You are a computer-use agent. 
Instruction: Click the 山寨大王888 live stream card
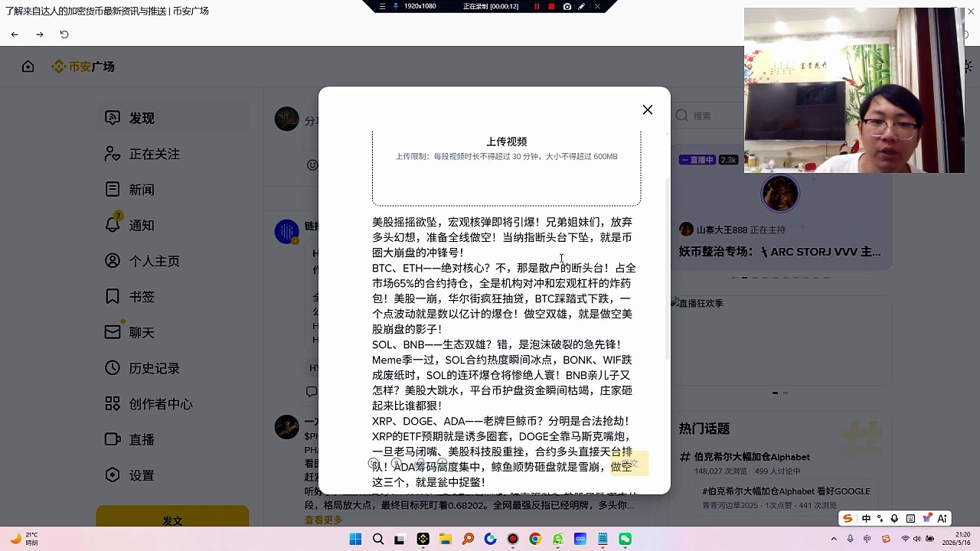780,208
